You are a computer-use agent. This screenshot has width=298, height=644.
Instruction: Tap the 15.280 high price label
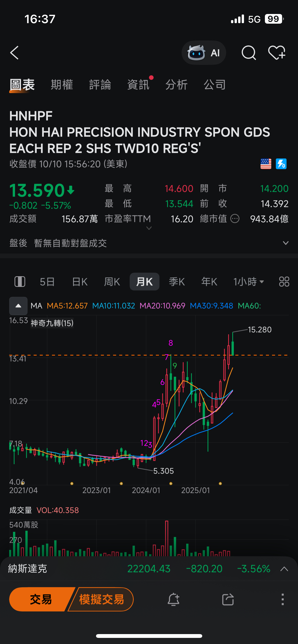(x=260, y=330)
